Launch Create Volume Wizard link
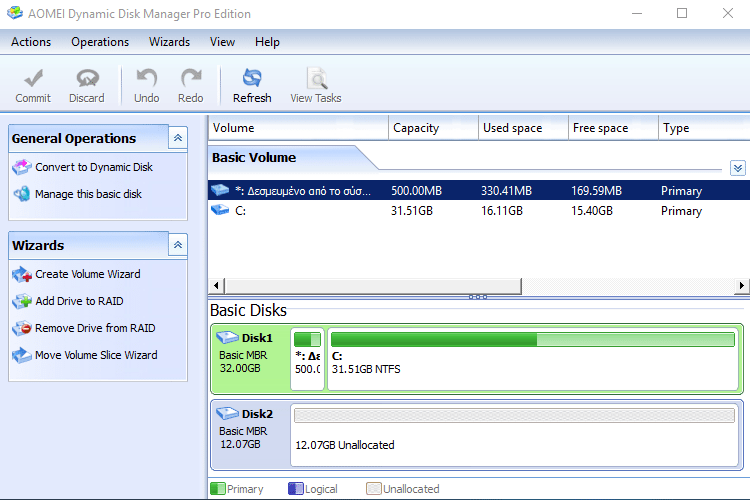This screenshot has width=750, height=500. click(x=88, y=274)
